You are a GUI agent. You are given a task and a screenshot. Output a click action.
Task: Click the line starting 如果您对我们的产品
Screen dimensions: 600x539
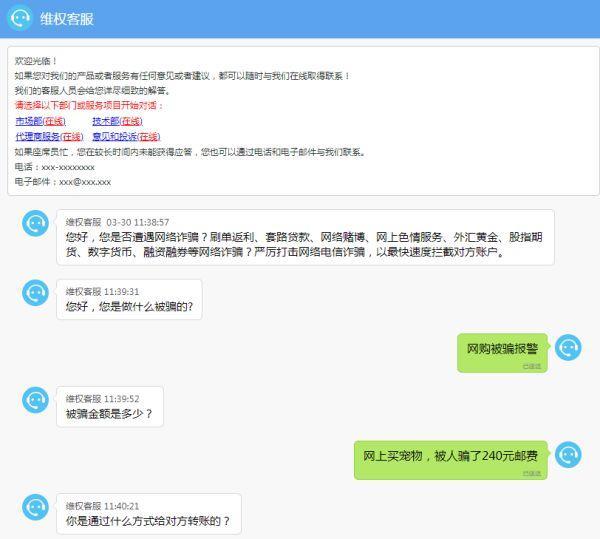coord(182,76)
